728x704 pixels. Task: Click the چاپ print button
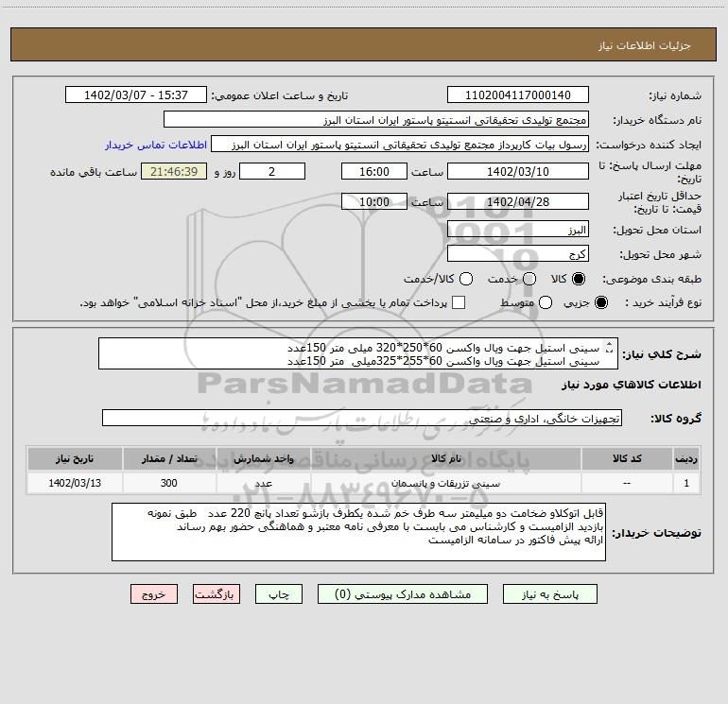tap(279, 594)
